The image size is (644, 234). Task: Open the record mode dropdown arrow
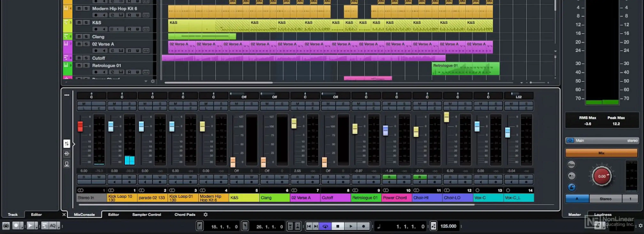[x=22, y=226]
